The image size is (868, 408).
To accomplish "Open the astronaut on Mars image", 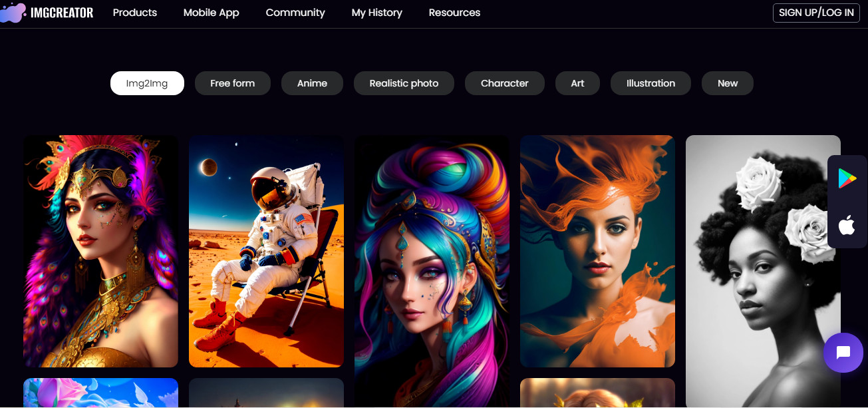I will [x=266, y=251].
